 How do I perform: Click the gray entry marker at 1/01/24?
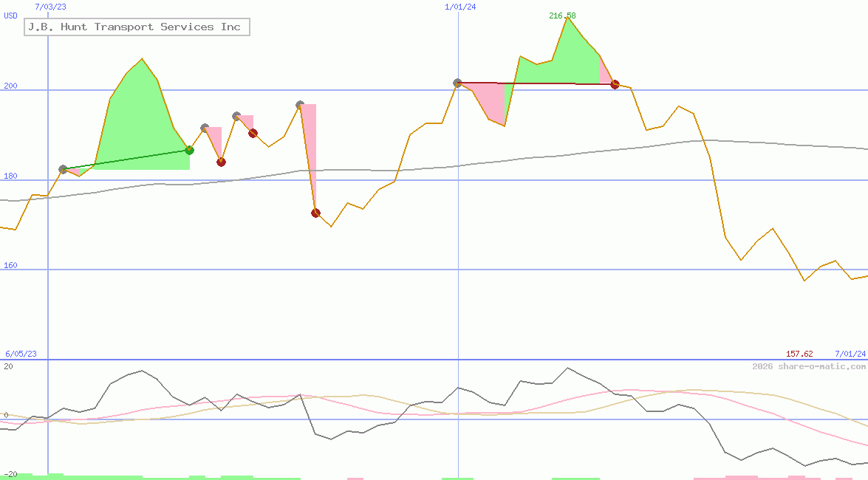coord(457,83)
